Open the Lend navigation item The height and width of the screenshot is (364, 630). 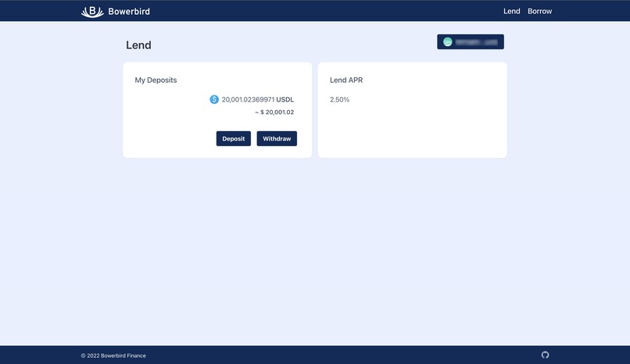point(511,11)
